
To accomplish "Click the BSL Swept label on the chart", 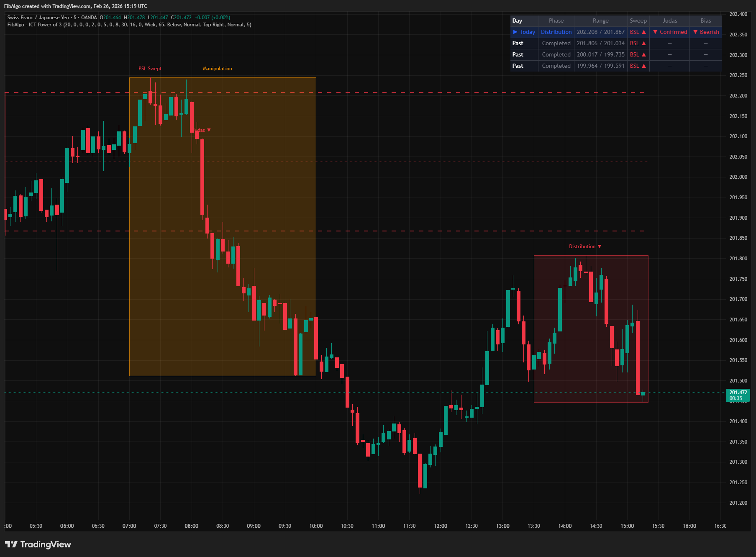I will click(150, 68).
